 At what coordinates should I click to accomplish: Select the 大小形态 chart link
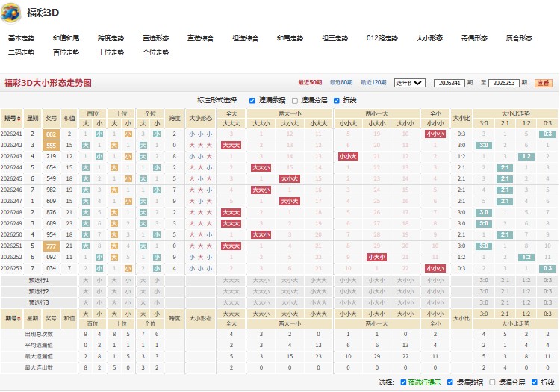pyautogui.click(x=429, y=38)
